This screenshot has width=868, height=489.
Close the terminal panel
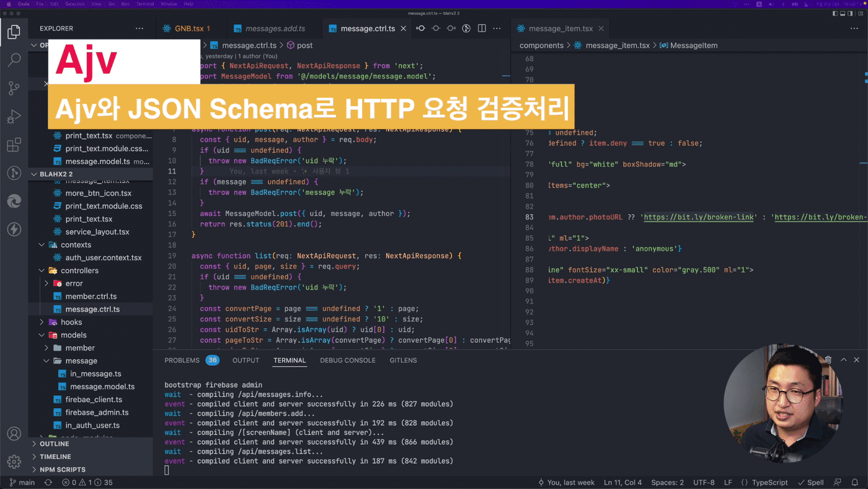click(857, 360)
